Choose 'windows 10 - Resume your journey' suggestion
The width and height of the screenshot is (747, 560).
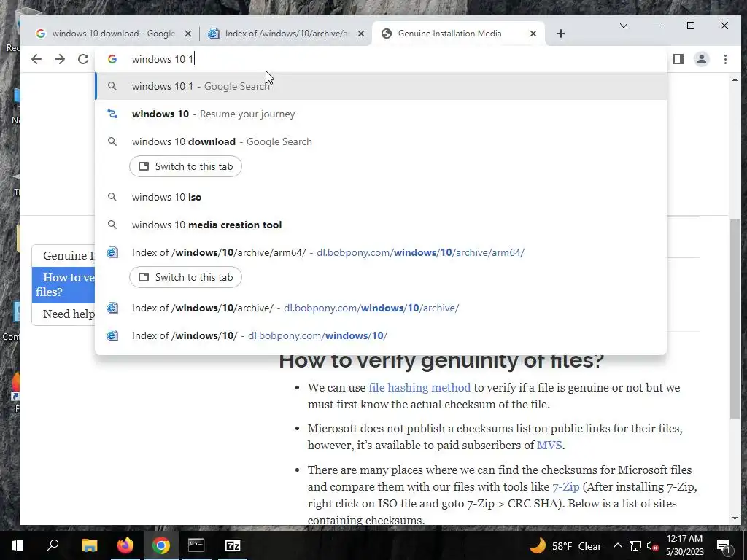pos(381,114)
